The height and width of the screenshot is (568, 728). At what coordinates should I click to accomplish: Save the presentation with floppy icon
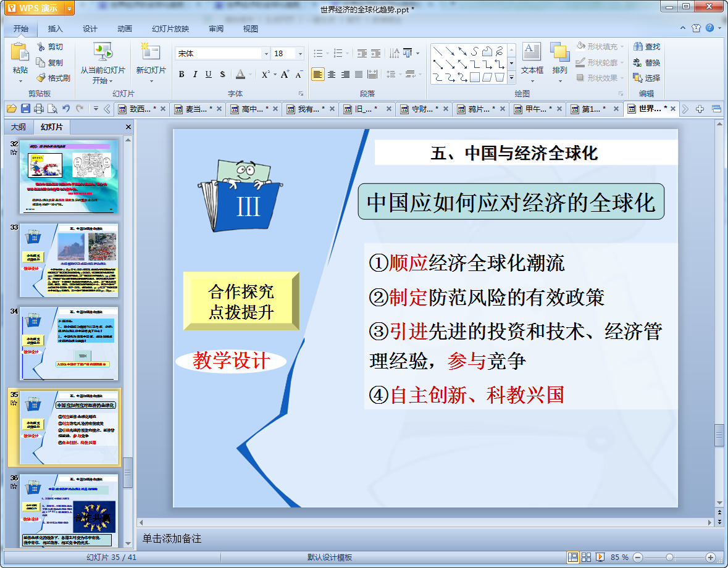click(x=25, y=109)
